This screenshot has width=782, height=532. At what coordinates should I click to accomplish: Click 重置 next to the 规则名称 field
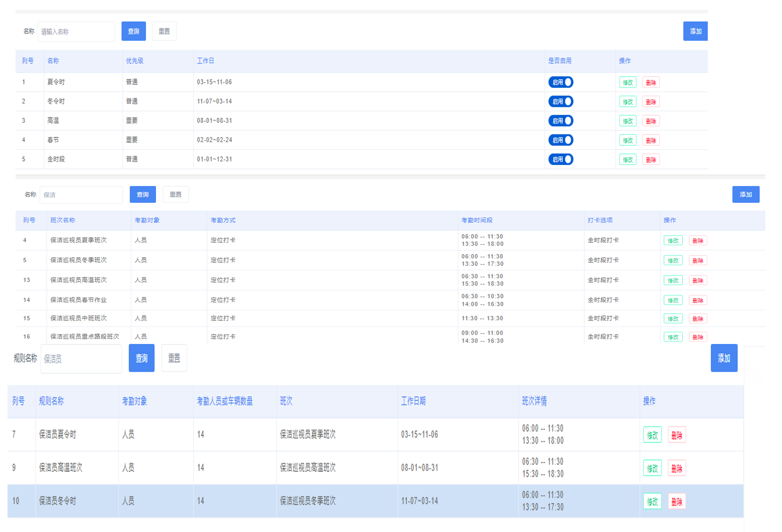[x=174, y=358]
